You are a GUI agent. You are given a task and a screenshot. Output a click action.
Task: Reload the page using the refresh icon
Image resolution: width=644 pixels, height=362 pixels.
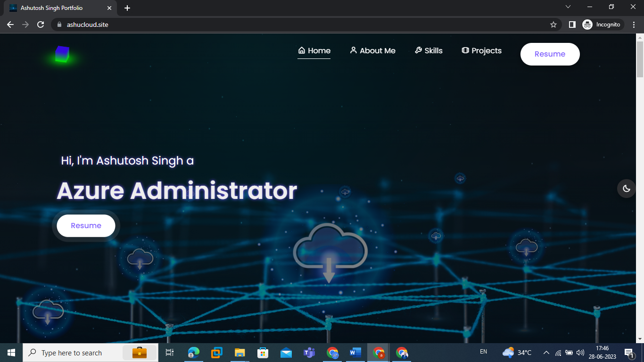[x=41, y=25]
